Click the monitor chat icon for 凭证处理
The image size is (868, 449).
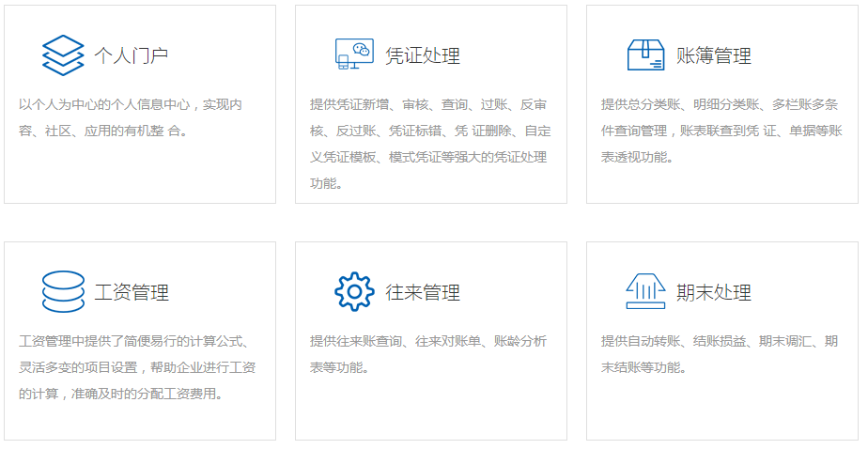[354, 54]
